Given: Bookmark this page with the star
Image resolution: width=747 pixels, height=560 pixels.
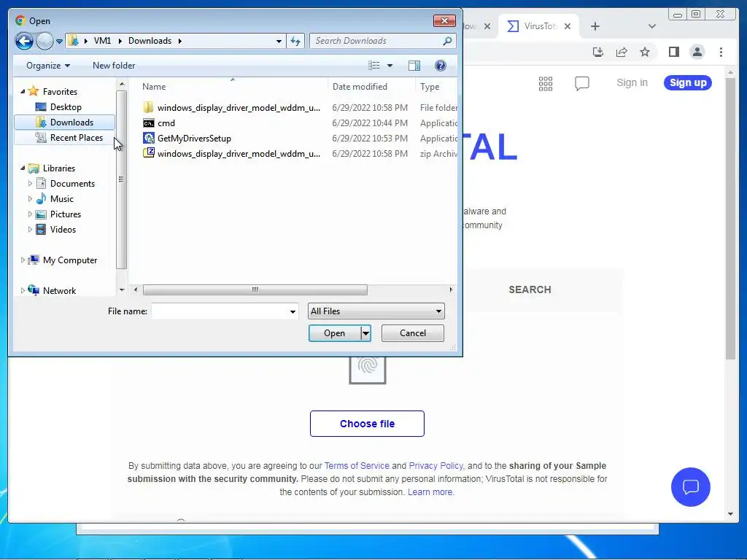Looking at the screenshot, I should coord(645,52).
